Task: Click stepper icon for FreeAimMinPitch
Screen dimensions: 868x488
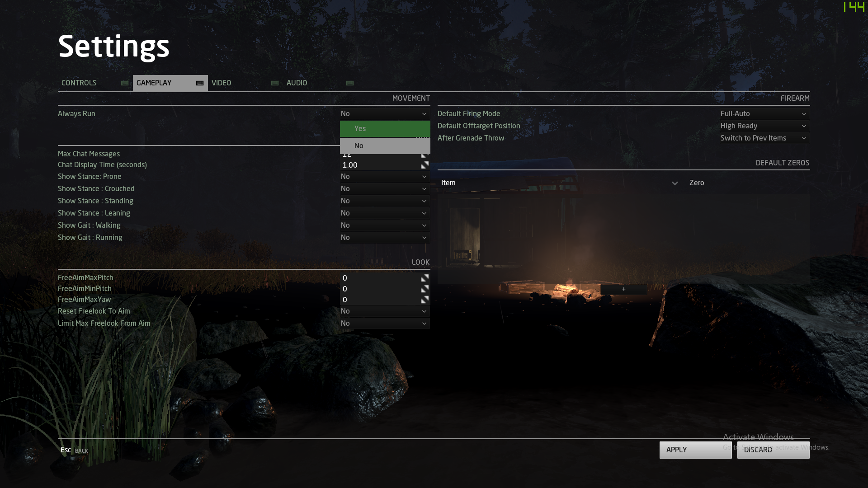Action: (425, 289)
